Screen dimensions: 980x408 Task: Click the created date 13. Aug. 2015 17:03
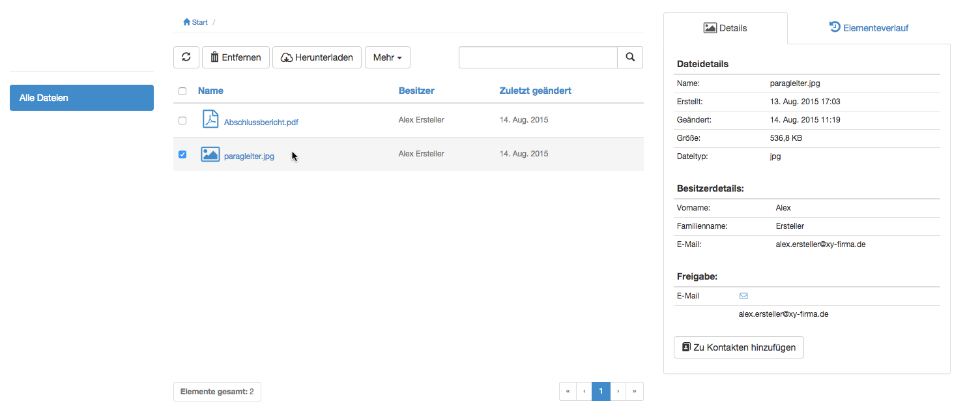click(x=805, y=102)
